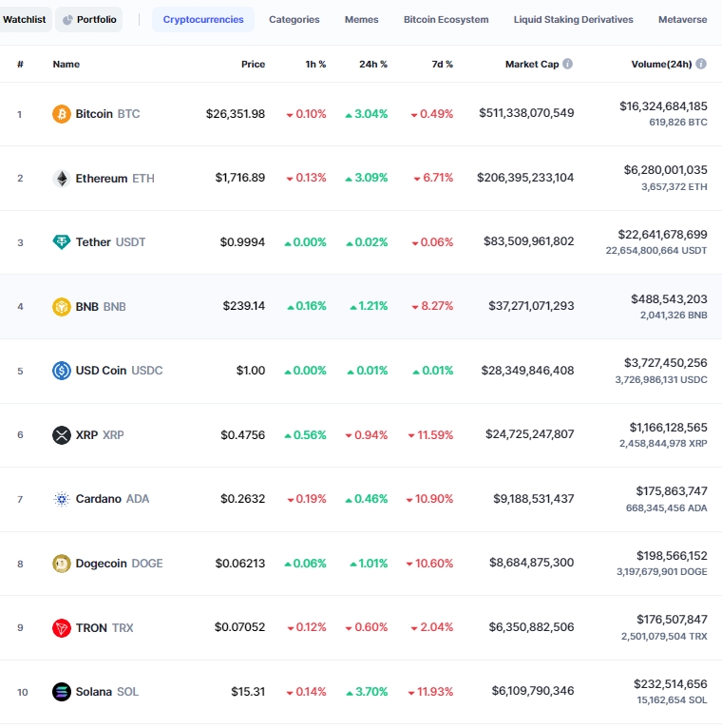Screen dimensions: 722x728
Task: Select the Bitcoin Ecosystem tab
Action: [x=446, y=19]
